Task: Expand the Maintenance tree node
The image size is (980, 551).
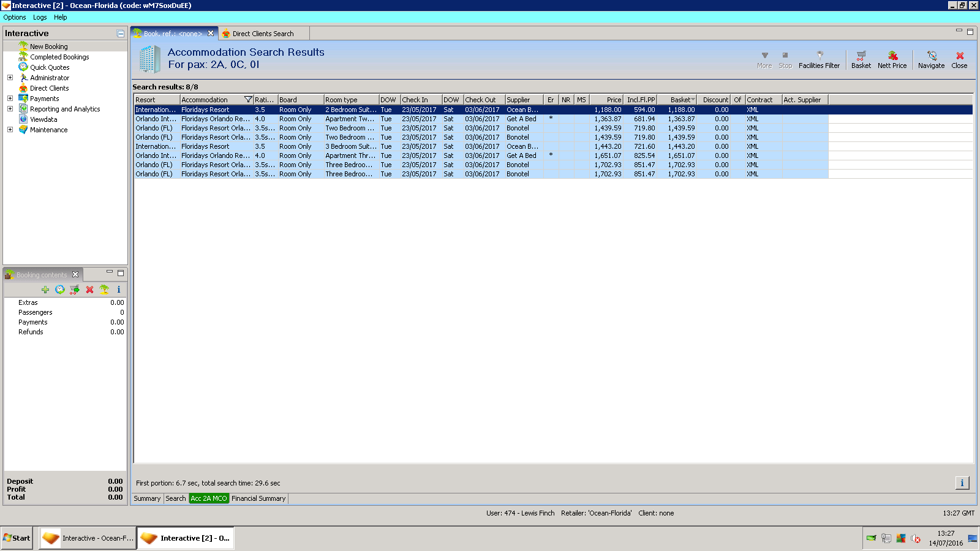Action: click(10, 130)
